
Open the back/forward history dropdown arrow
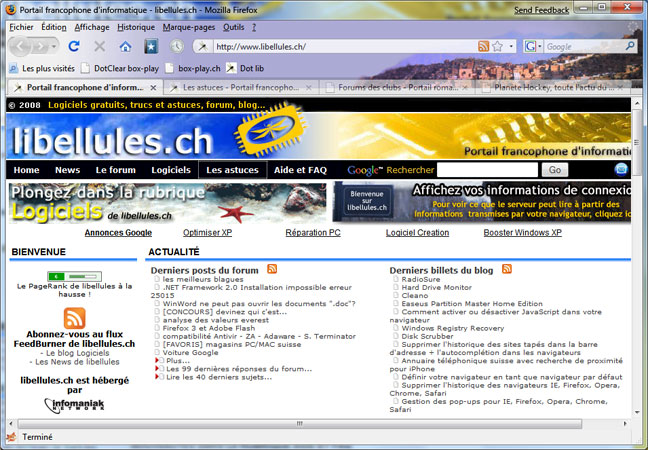[54, 46]
